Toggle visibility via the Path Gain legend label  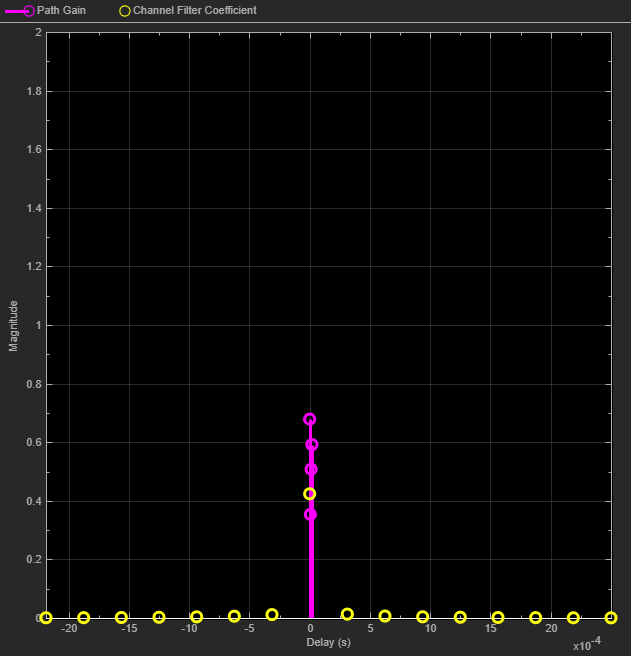pos(61,10)
